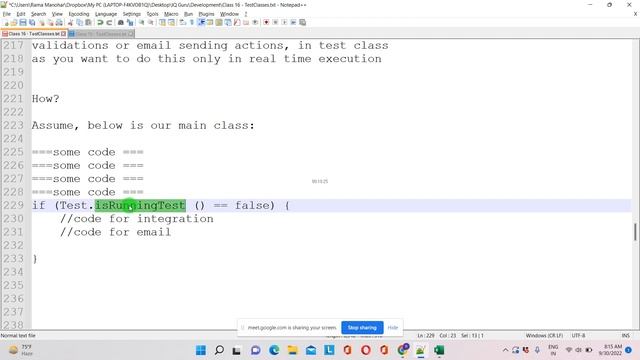Expand the hidden system tray icons
Image resolution: width=640 pixels, height=360 pixels.
(x=505, y=350)
